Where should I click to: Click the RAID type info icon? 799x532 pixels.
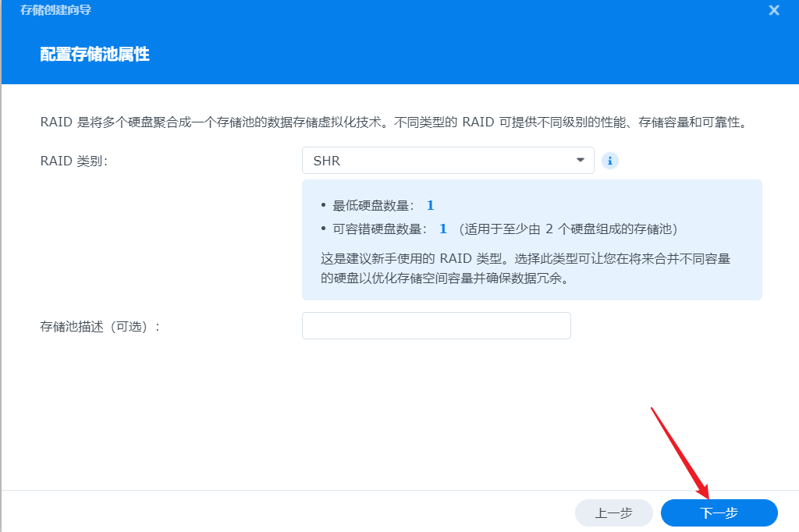(x=609, y=161)
